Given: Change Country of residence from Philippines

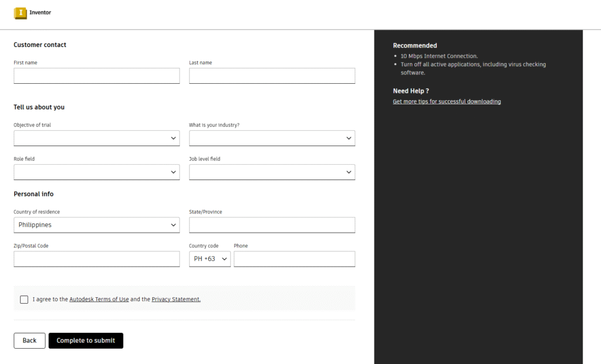Looking at the screenshot, I should [x=96, y=225].
